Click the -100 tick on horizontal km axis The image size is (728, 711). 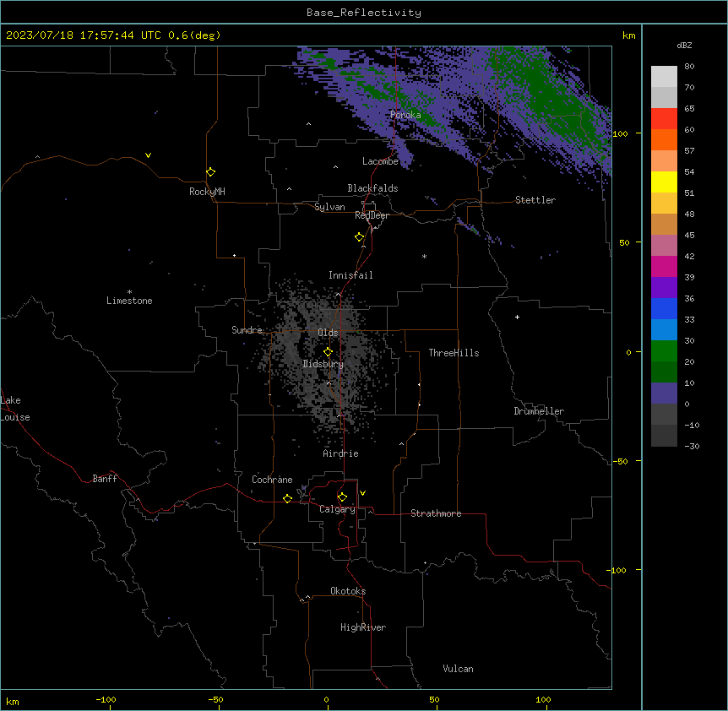[x=106, y=699]
